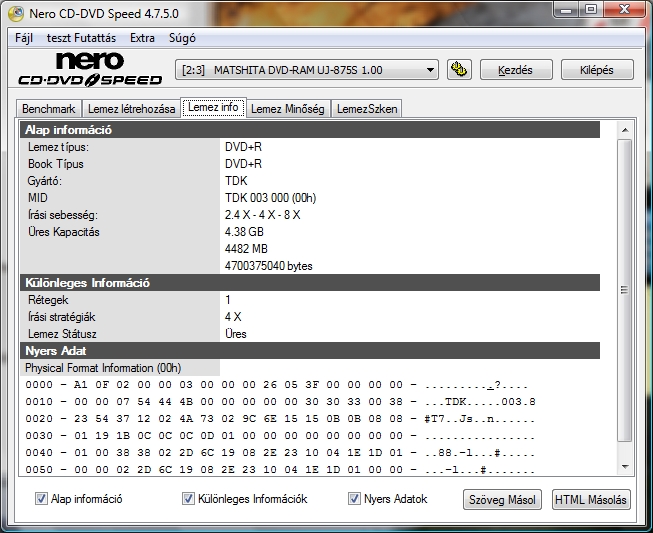Click the Rétegek row label
This screenshot has height=533, width=653.
48,300
